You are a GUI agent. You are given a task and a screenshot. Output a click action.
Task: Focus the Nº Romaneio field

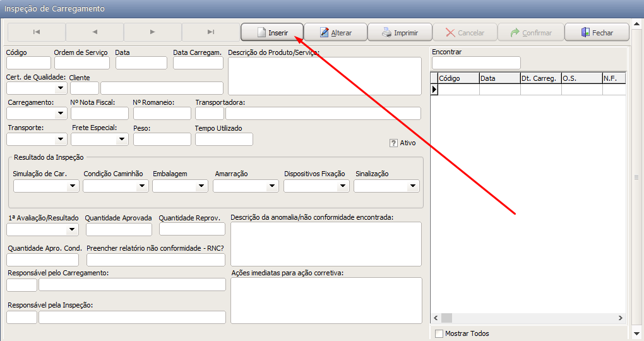(162, 114)
